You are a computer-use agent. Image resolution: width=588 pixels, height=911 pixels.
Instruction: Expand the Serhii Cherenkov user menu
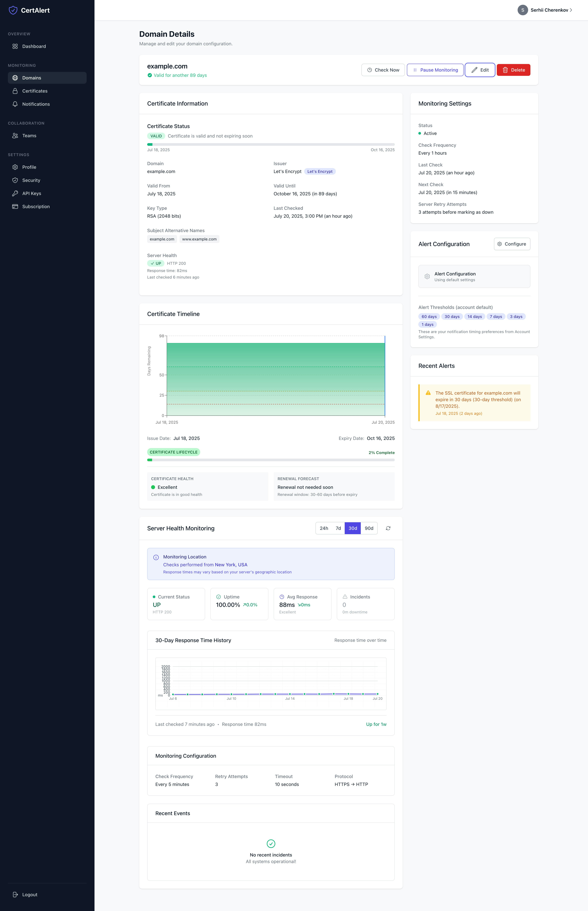coord(545,10)
